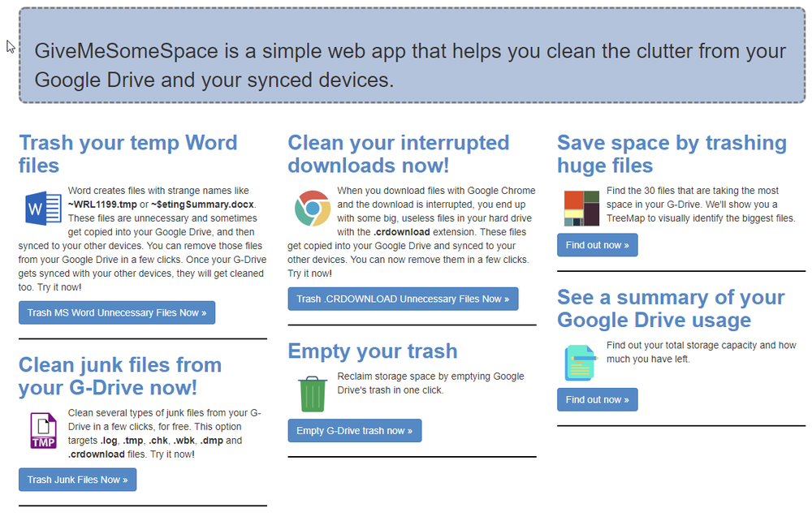Click the bold '~WRL1199.tmp' file name

pos(102,205)
